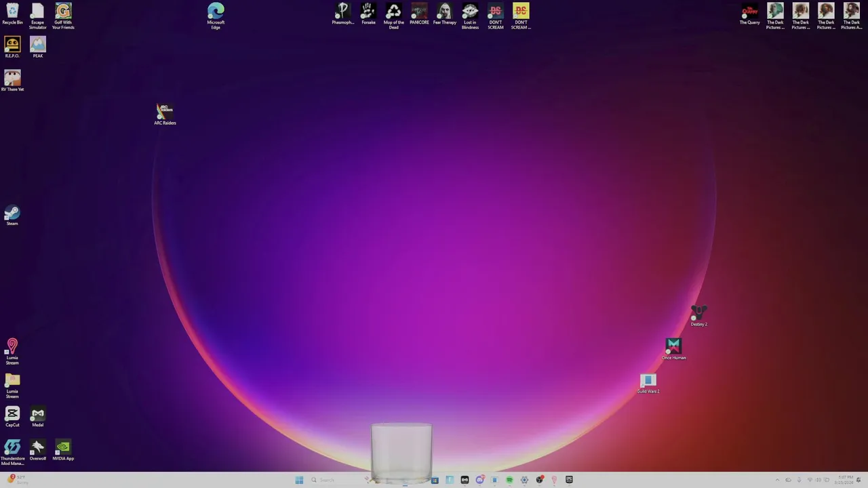The width and height of the screenshot is (868, 488).
Task: Open the taskbar clock and date
Action: click(x=844, y=480)
